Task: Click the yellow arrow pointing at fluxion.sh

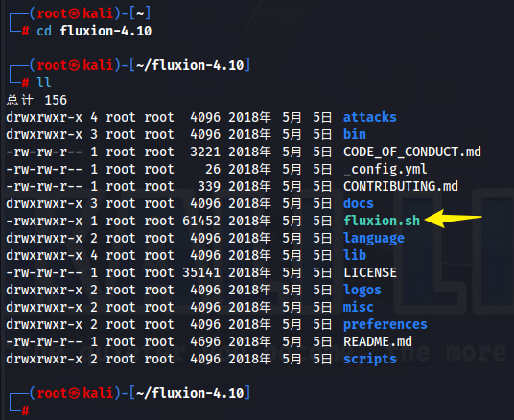Action: click(x=454, y=219)
